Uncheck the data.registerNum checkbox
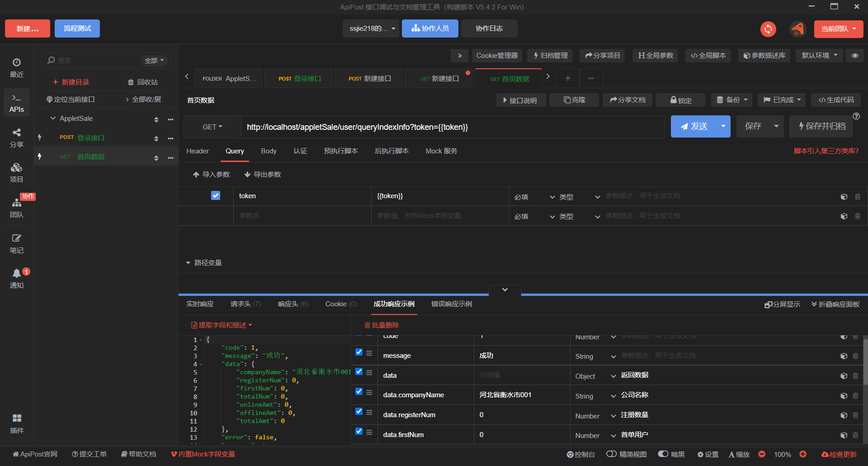 (359, 412)
